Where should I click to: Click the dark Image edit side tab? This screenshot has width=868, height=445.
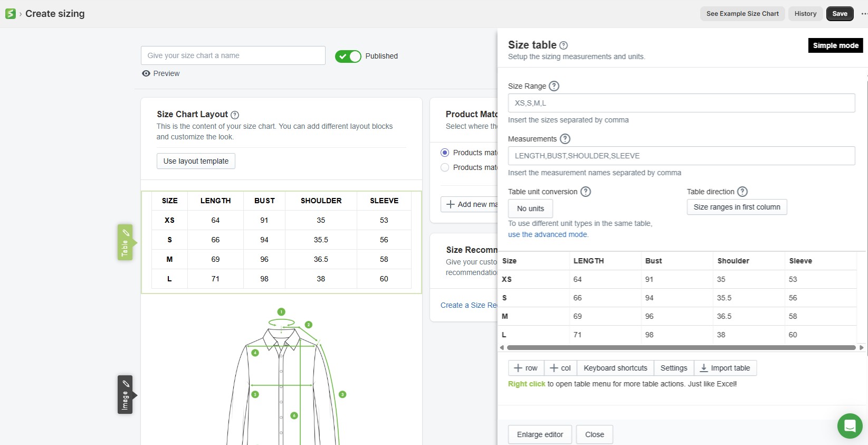click(x=125, y=395)
